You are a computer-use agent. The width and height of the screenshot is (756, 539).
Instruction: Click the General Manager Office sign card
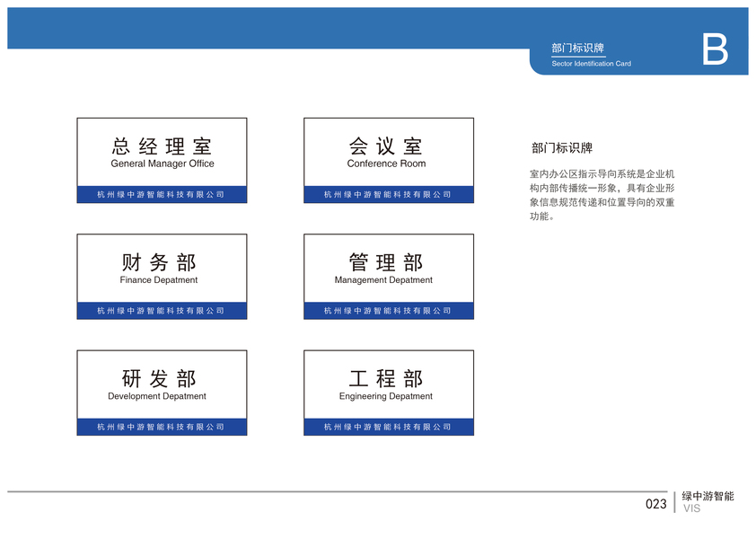tap(162, 160)
